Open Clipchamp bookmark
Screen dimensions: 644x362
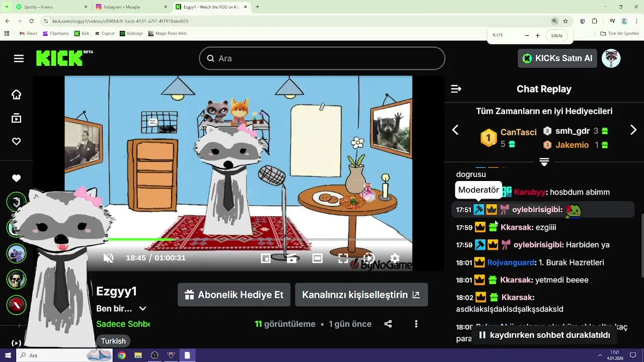[x=56, y=34]
